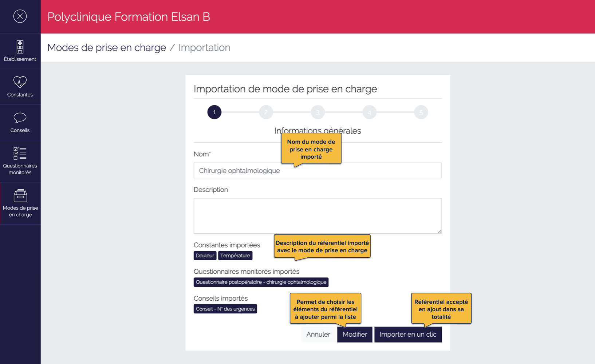This screenshot has height=364, width=595.
Task: Select the Questionnaire postopératoire tag
Action: pyautogui.click(x=261, y=282)
